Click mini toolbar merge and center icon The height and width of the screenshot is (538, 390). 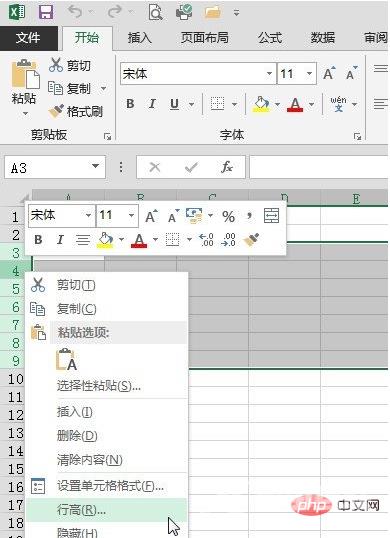pos(271,216)
